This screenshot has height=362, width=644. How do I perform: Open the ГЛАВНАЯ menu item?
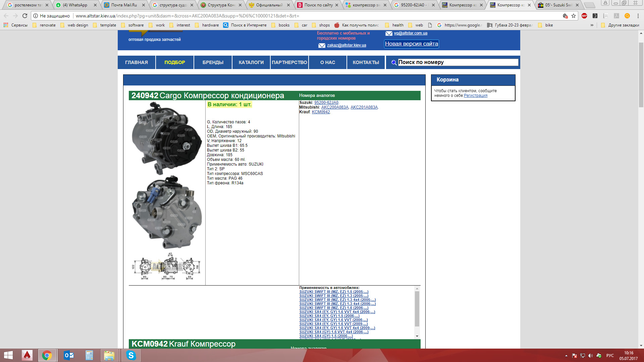click(137, 62)
